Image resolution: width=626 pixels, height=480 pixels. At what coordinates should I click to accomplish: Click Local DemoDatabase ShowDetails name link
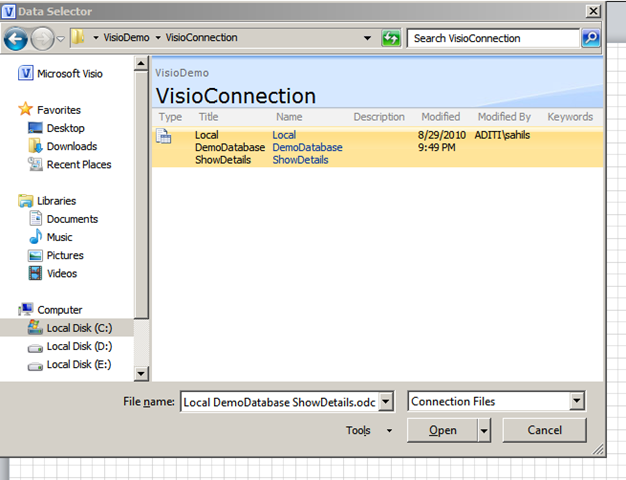coord(307,147)
